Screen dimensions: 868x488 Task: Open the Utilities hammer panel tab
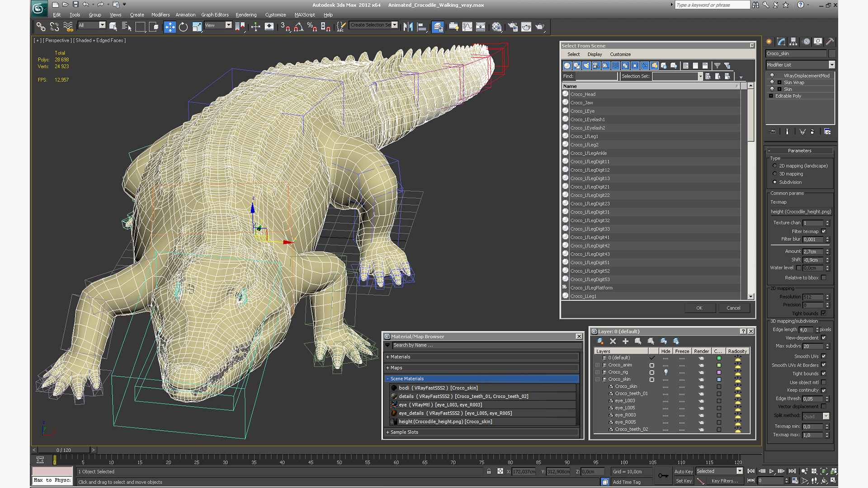tap(830, 42)
